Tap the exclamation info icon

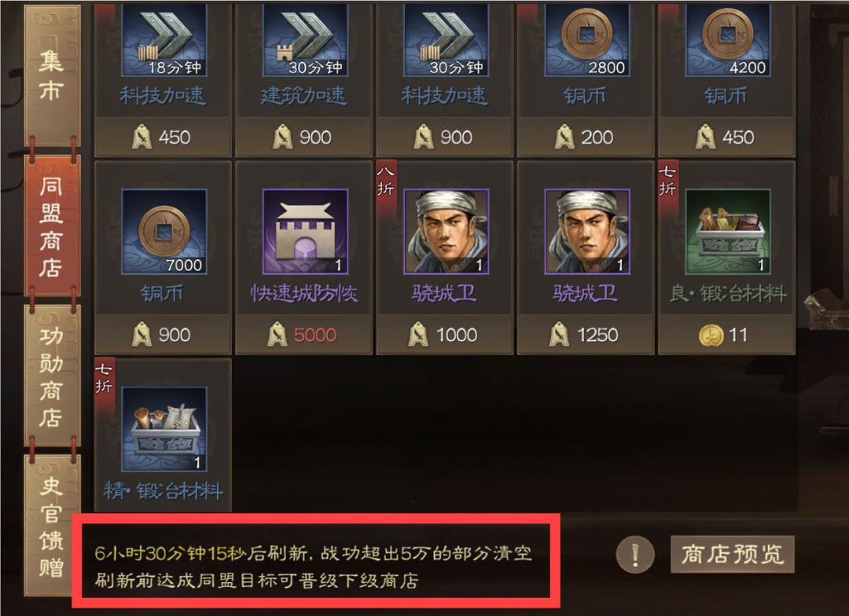coord(635,554)
